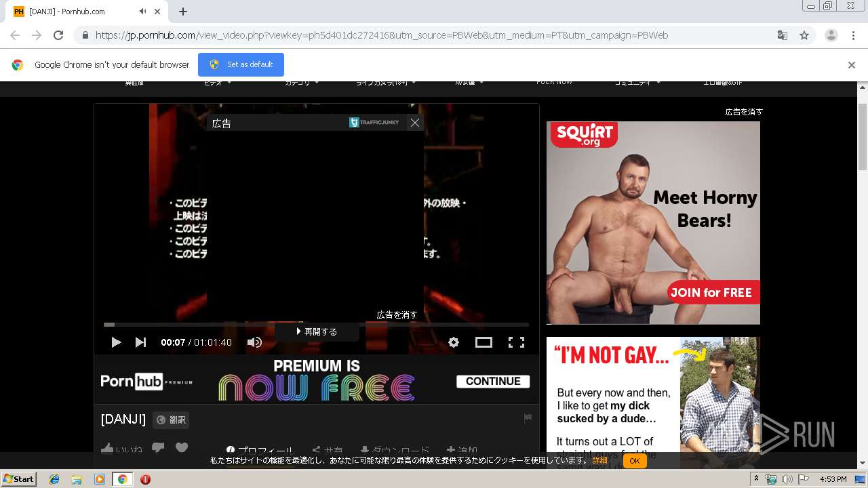
Task: Open the Opera icon in the taskbar
Action: coord(145,479)
